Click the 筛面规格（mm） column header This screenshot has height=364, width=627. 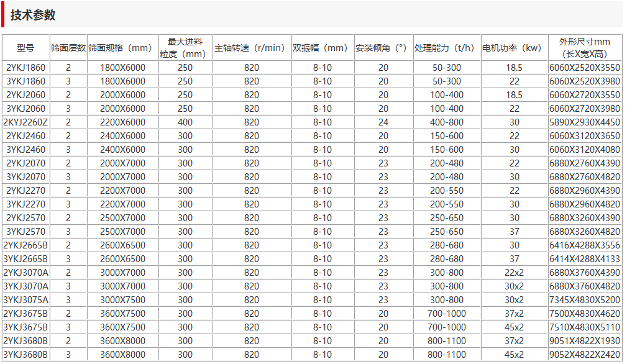coord(123,48)
